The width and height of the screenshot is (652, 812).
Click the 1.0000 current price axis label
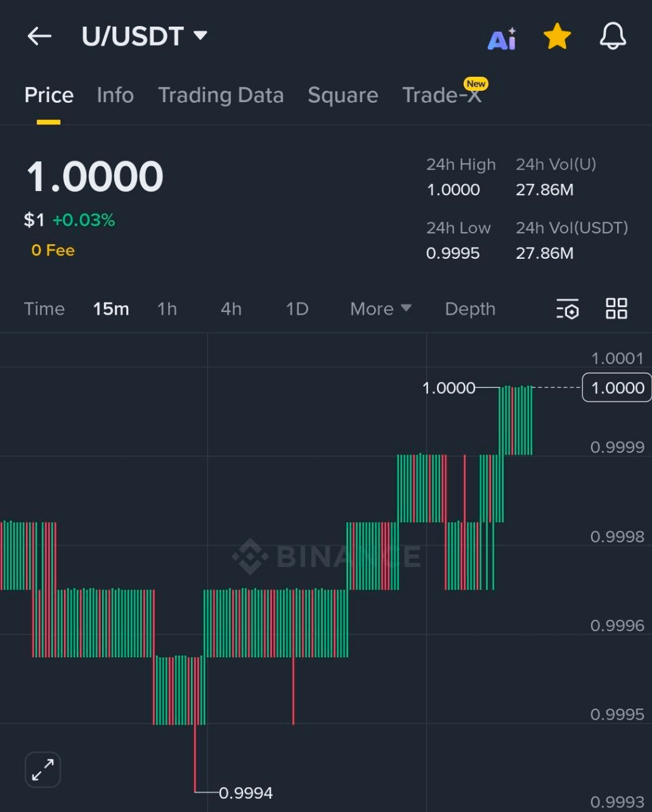(x=617, y=388)
